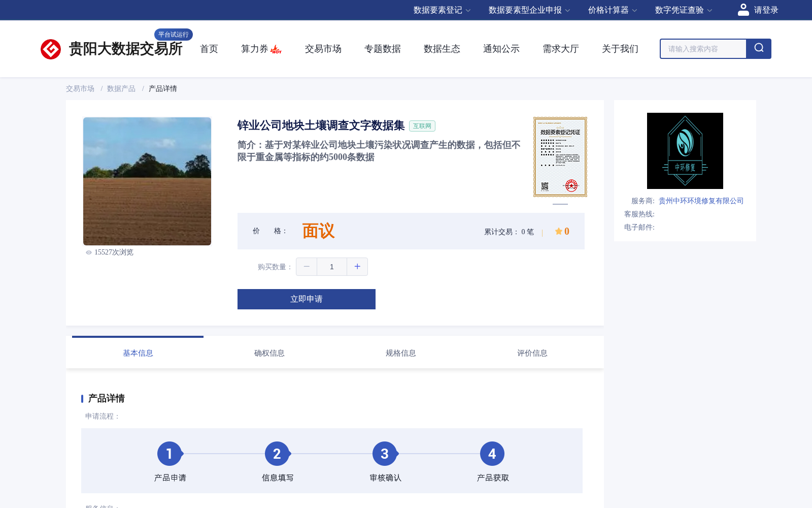Click the 互联网 tag badge
Screen dimensions: 812x508
tap(422, 126)
